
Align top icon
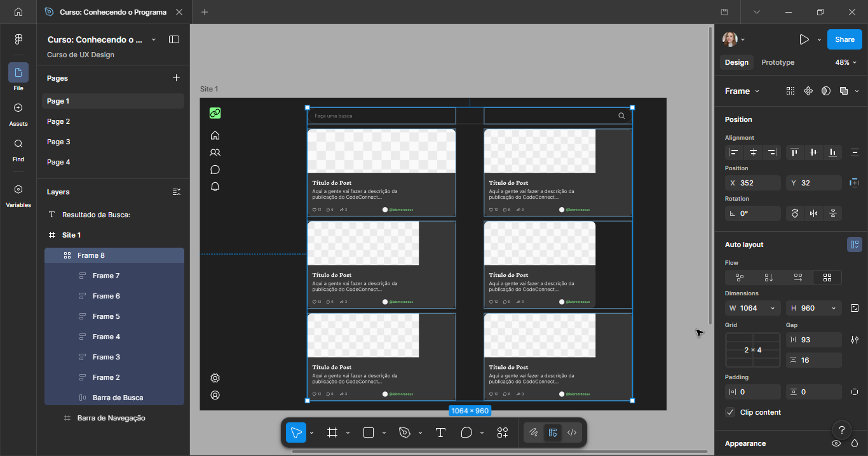tap(794, 152)
